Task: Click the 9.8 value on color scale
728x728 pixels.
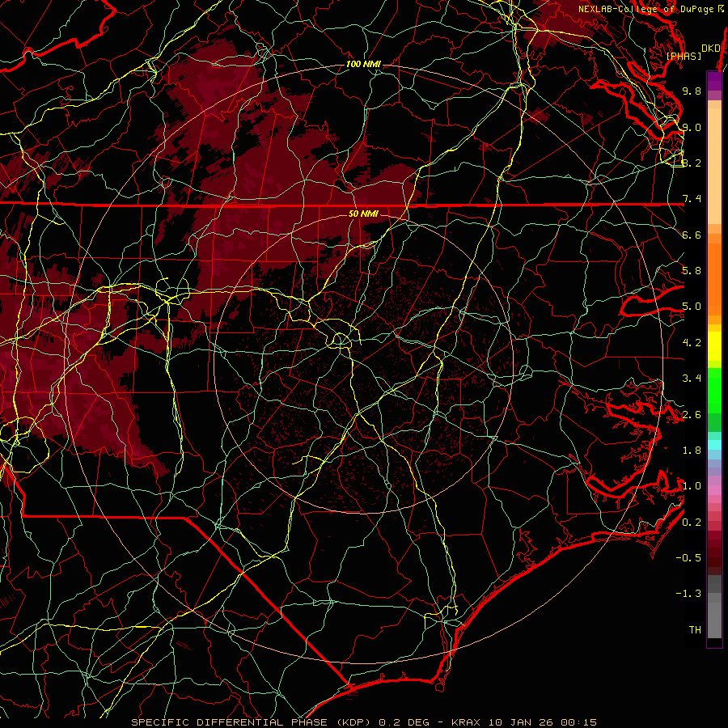Action: click(x=692, y=91)
